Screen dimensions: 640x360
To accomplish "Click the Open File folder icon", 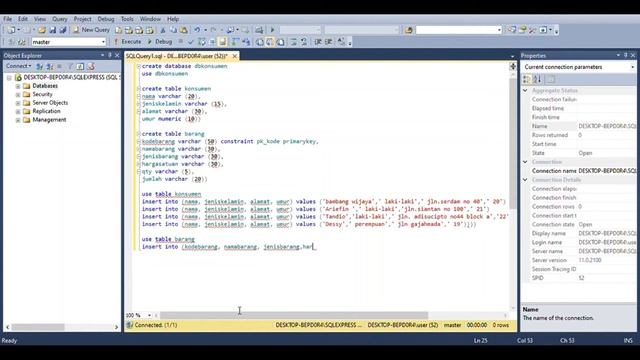I will pos(42,30).
